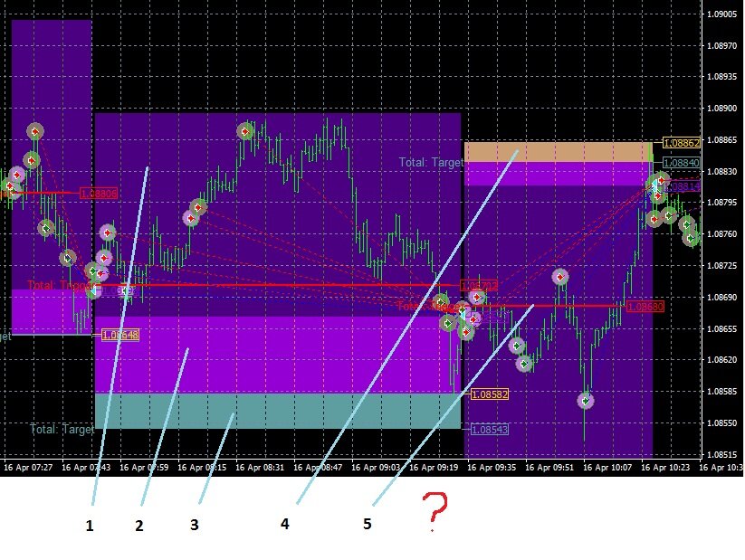This screenshot has width=745, height=560.
Task: Click the red 1.08702 trigger price label
Action: point(479,286)
